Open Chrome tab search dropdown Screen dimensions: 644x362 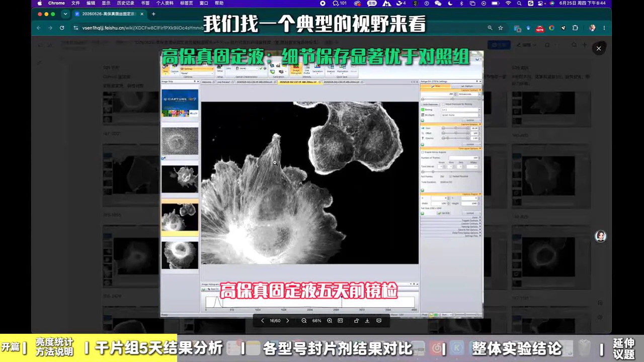[65, 14]
